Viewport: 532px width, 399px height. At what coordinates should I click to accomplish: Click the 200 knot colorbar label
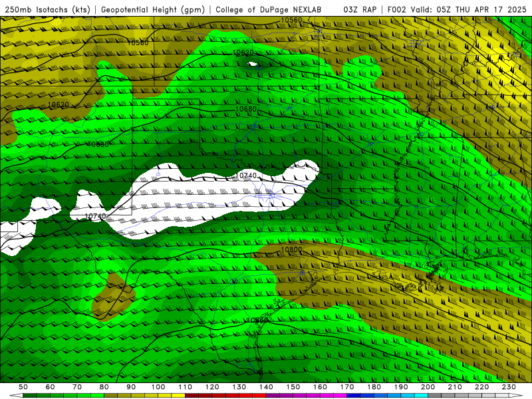coord(428,387)
